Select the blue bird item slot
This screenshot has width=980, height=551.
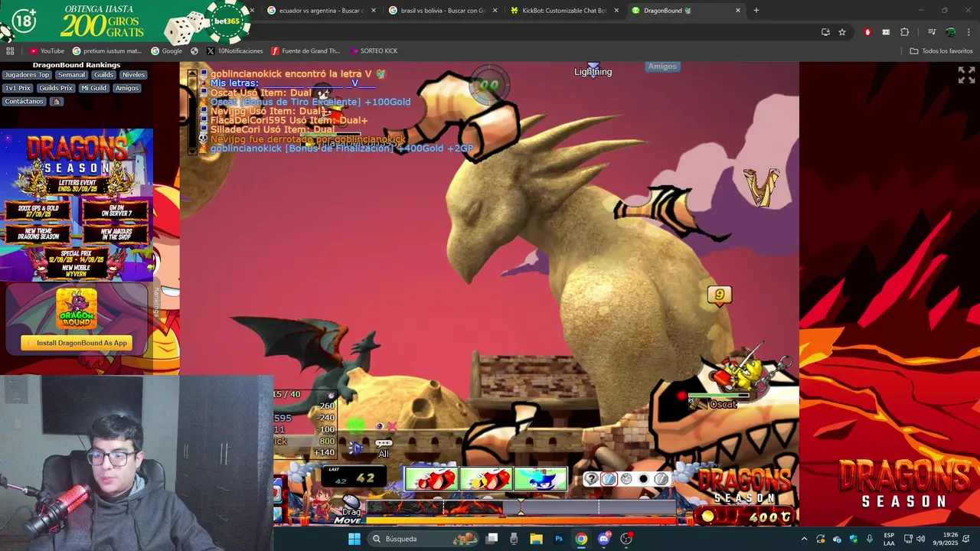coord(541,479)
